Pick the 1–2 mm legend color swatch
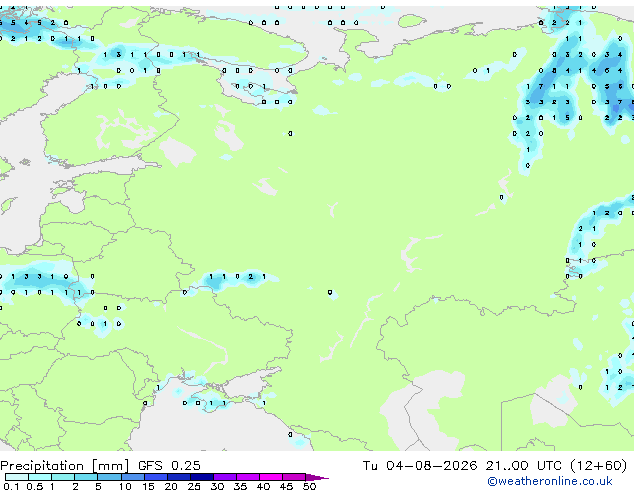Viewport: 634px width, 490px height. pyautogui.click(x=63, y=477)
